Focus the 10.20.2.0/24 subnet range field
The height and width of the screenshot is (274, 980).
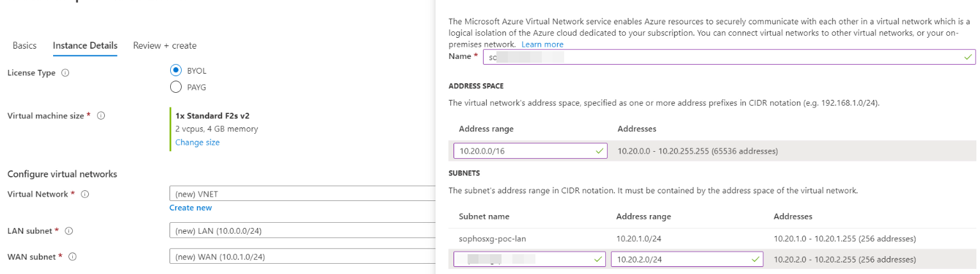(x=681, y=259)
